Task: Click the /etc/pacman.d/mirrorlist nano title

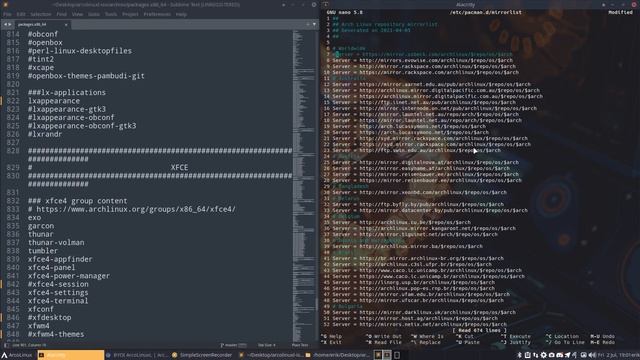Action: [485, 13]
